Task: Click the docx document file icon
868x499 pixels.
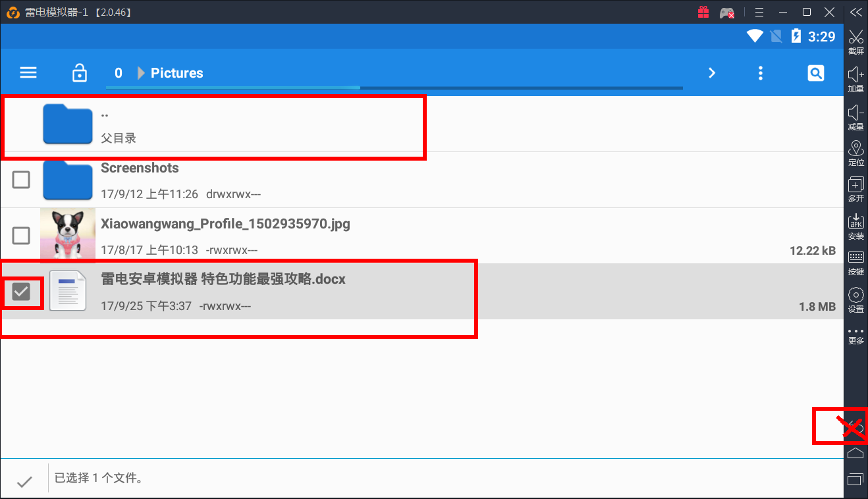Action: click(68, 290)
